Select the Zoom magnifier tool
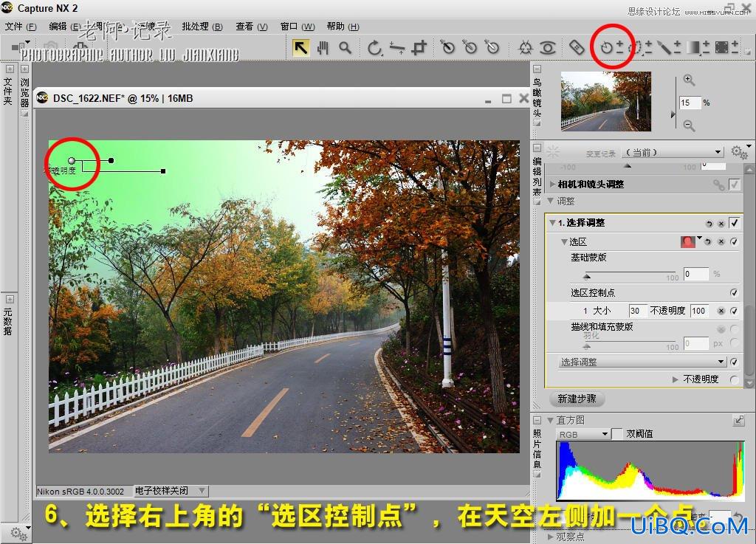 pos(346,48)
